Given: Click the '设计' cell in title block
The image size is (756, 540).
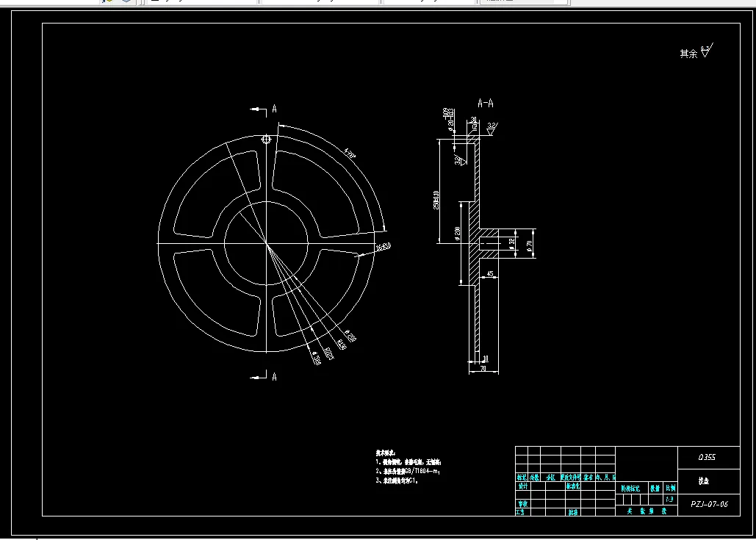Looking at the screenshot, I should tap(522, 486).
